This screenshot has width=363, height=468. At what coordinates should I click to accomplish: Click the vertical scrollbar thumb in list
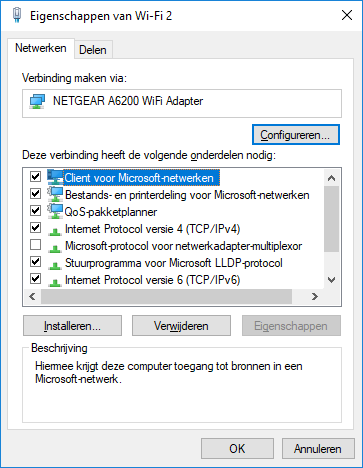[x=331, y=219]
